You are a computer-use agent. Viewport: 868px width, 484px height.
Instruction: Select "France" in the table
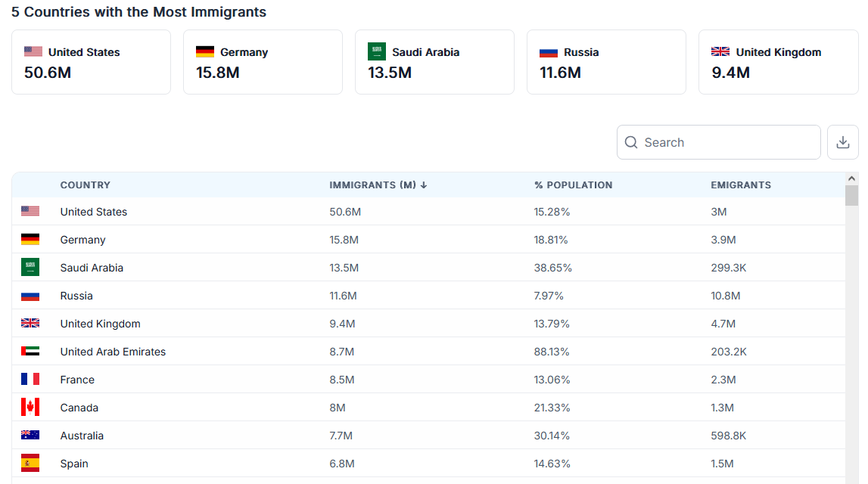pos(77,380)
